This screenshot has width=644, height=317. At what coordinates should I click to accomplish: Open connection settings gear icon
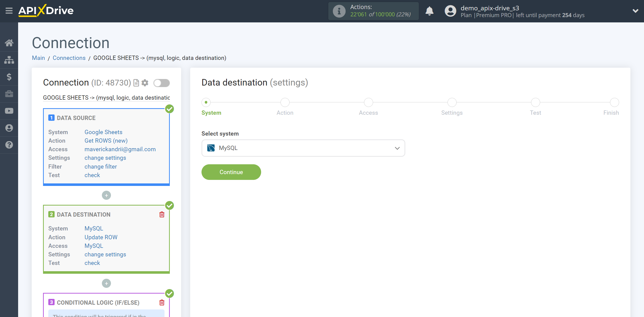click(145, 83)
